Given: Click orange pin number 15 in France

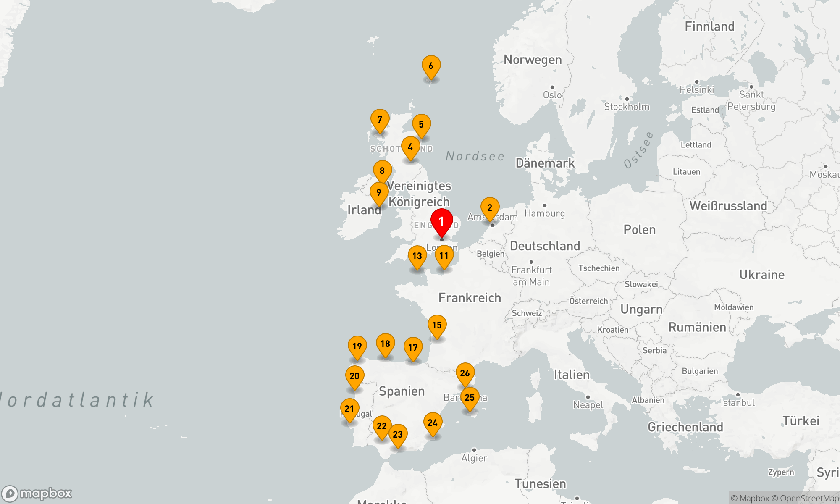Looking at the screenshot, I should tap(437, 325).
